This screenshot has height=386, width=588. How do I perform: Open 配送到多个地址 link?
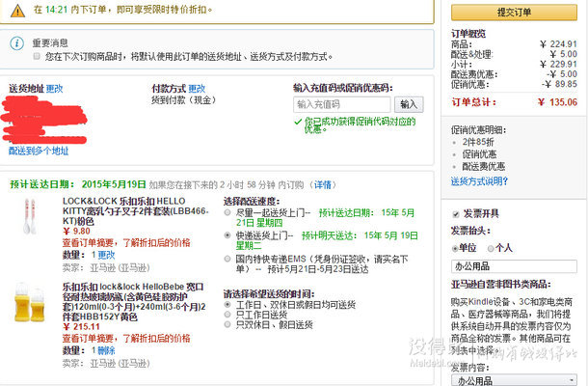pyautogui.click(x=39, y=151)
